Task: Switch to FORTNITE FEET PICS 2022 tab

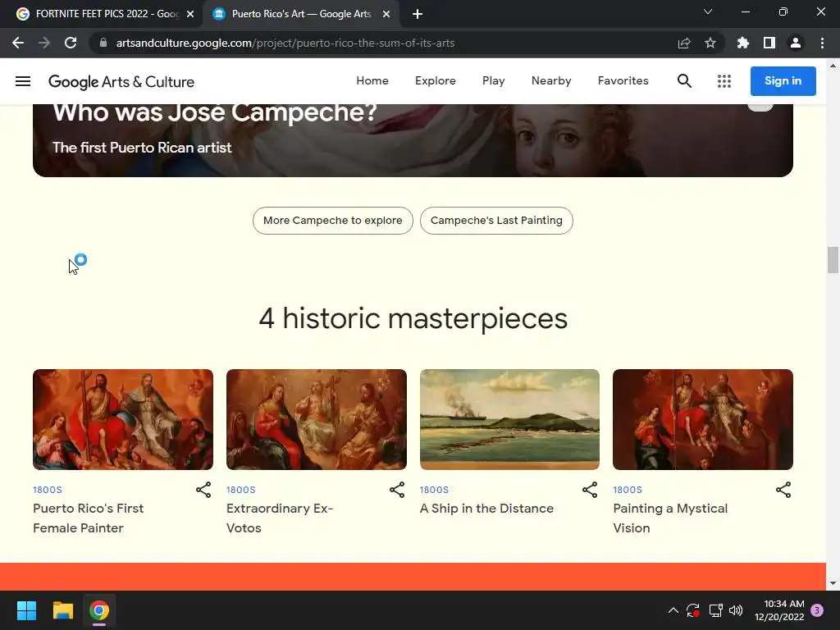Action: coord(102,14)
